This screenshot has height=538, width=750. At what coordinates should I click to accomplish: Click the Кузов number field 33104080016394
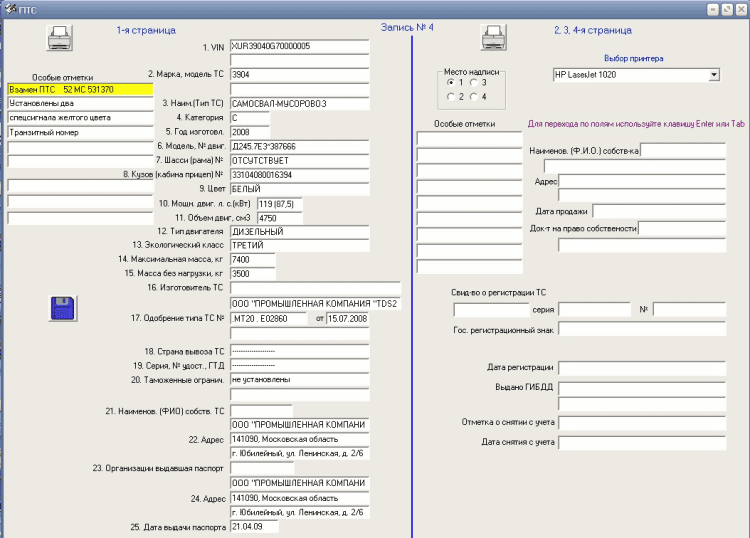pyautogui.click(x=299, y=175)
